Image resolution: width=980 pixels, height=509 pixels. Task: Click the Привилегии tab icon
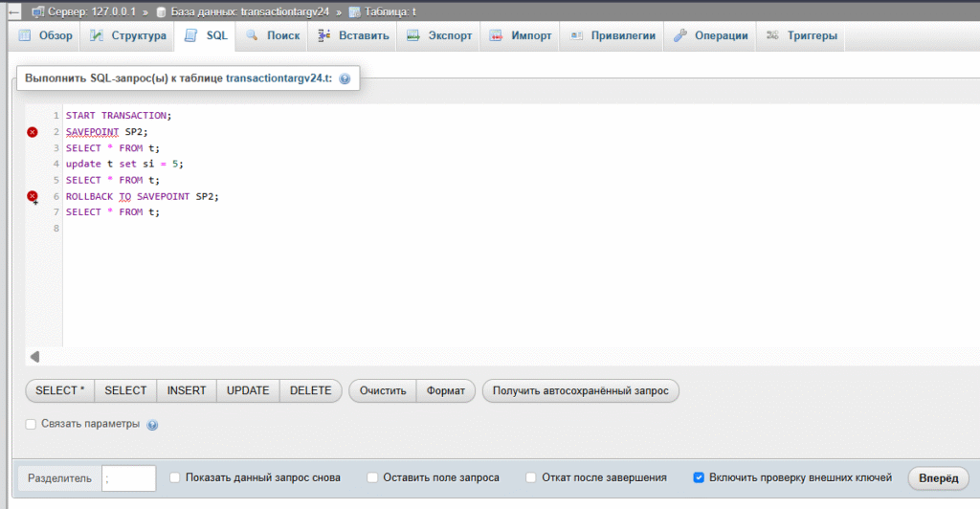click(576, 35)
